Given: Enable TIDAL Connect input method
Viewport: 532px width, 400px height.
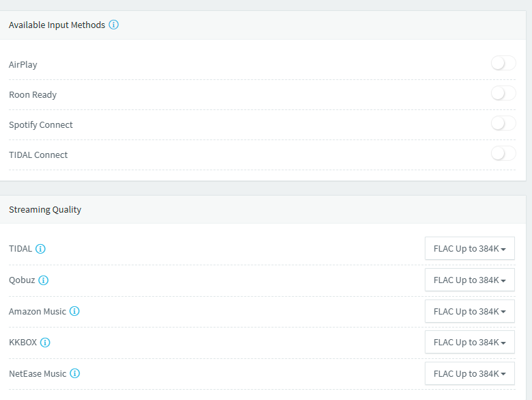Looking at the screenshot, I should 503,154.
